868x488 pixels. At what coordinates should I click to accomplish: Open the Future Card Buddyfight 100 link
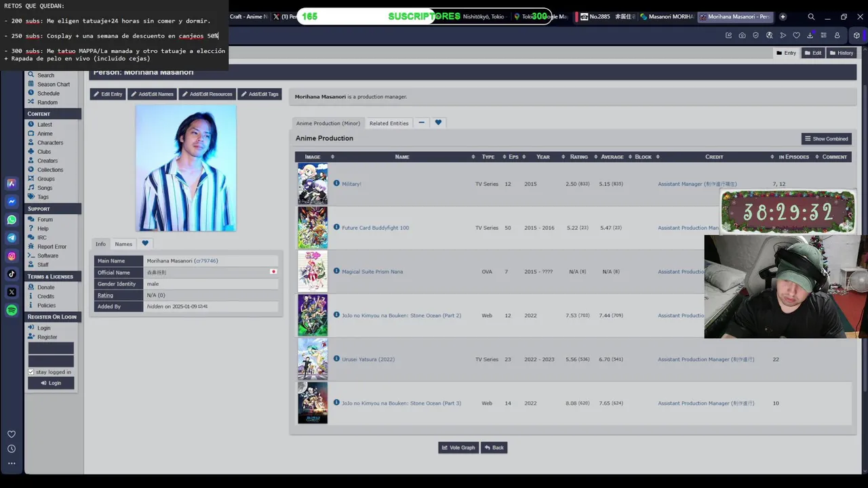(x=375, y=228)
